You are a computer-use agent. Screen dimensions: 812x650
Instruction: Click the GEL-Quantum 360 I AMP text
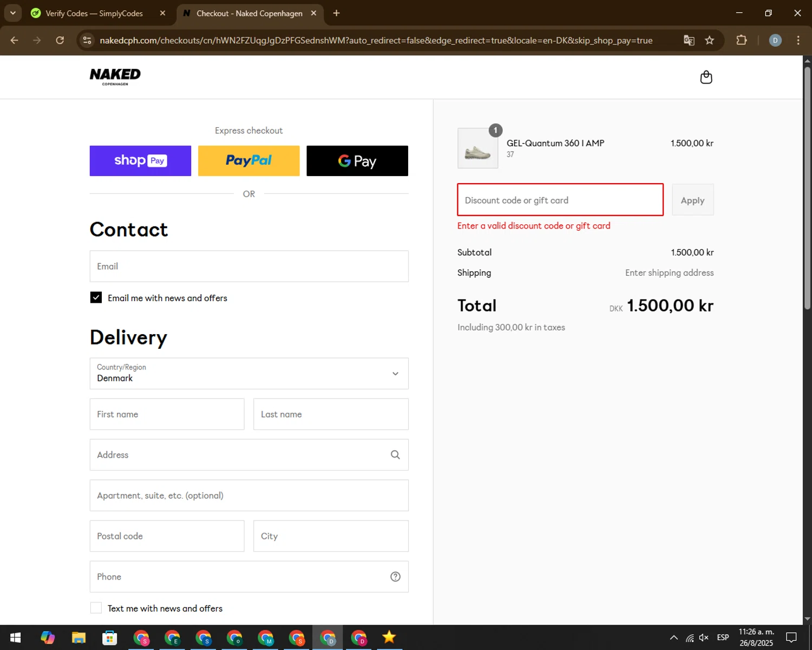[555, 143]
